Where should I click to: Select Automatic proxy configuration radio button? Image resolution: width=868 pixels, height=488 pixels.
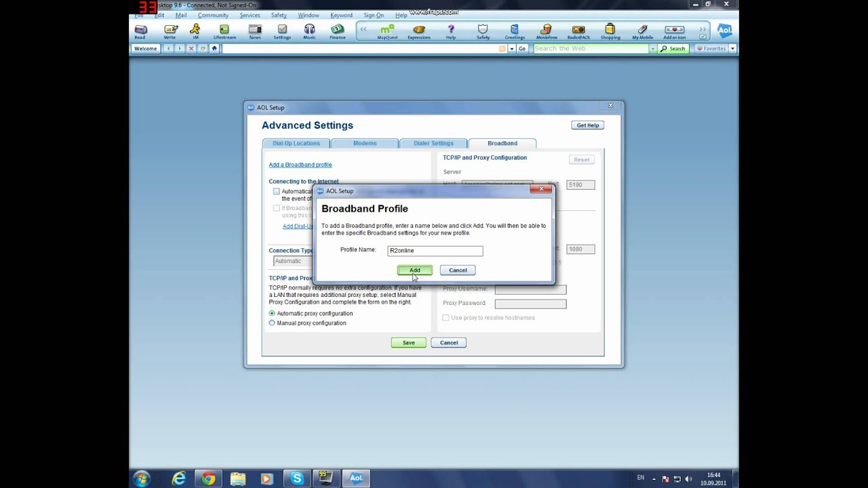(x=272, y=313)
